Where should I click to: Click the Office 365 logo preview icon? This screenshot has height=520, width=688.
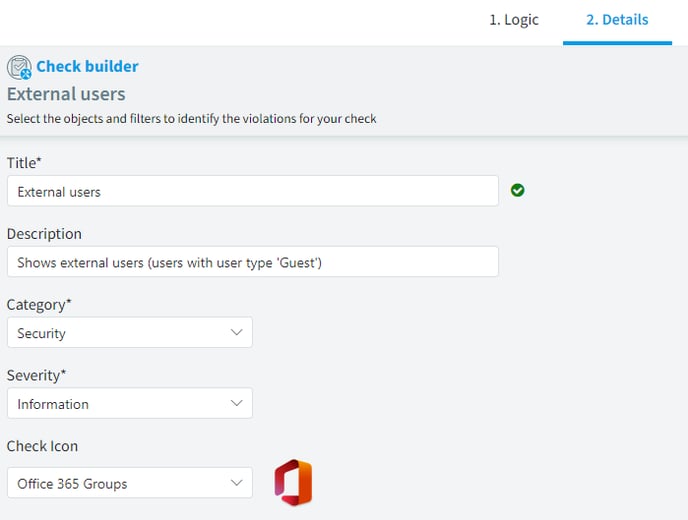293,482
